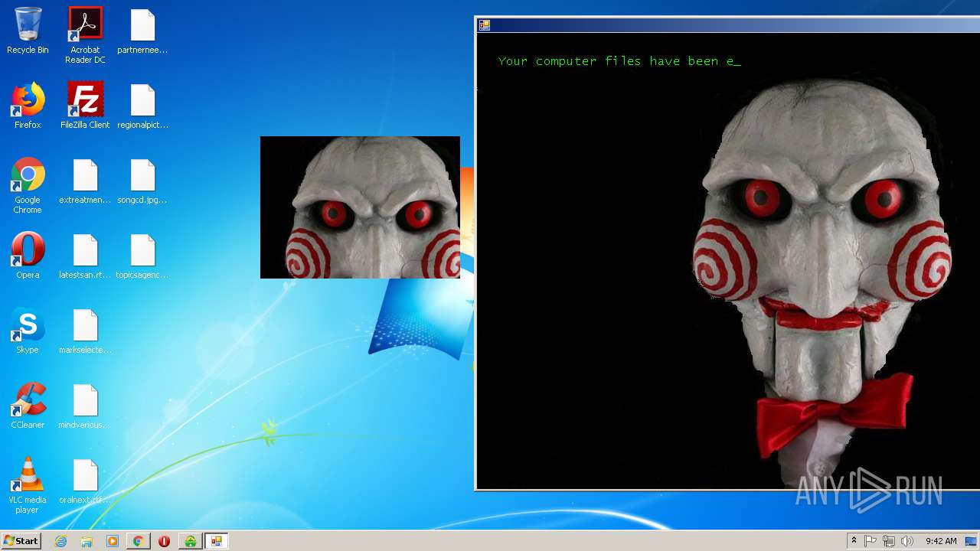Select the oralnext.rtf file icon

[x=85, y=481]
